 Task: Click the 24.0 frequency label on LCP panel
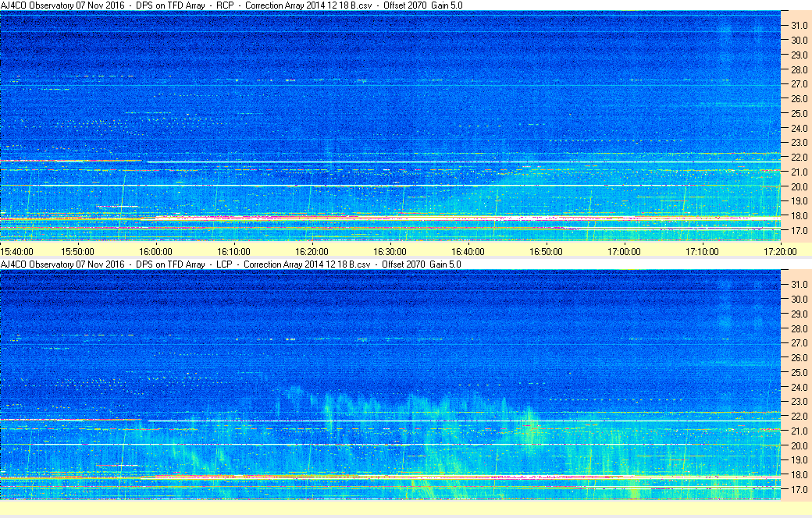pos(799,387)
